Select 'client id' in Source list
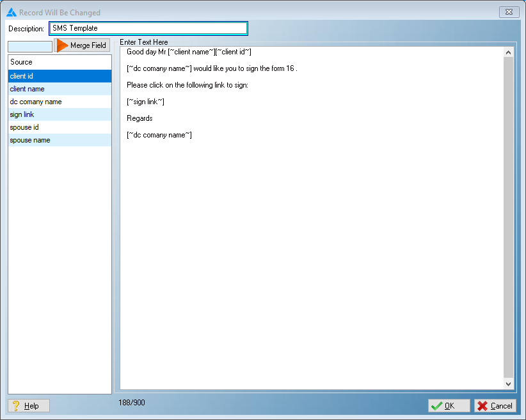Screen dimensions: 526x420 [60, 76]
